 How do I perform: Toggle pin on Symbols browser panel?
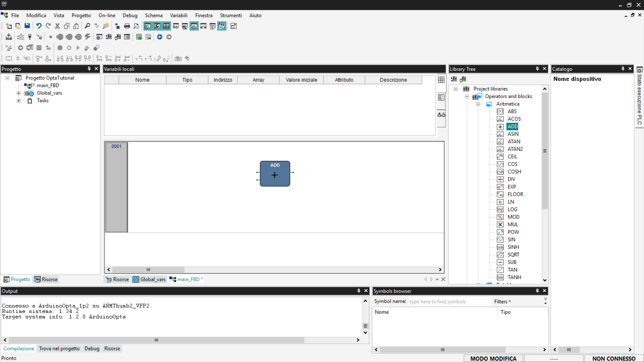coord(537,291)
